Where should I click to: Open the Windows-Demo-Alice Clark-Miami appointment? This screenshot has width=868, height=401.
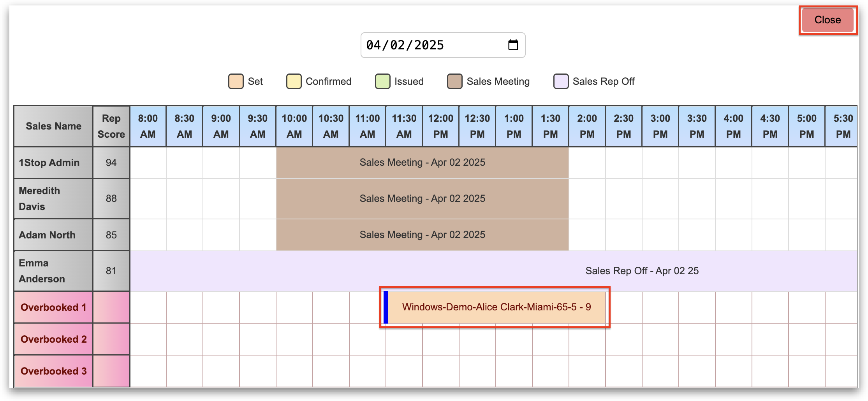click(x=497, y=307)
